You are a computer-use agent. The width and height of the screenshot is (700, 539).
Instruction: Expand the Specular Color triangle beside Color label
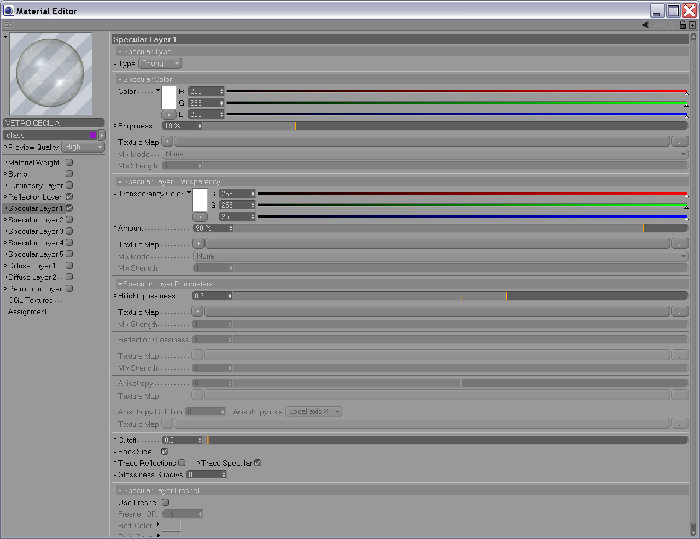(x=158, y=91)
